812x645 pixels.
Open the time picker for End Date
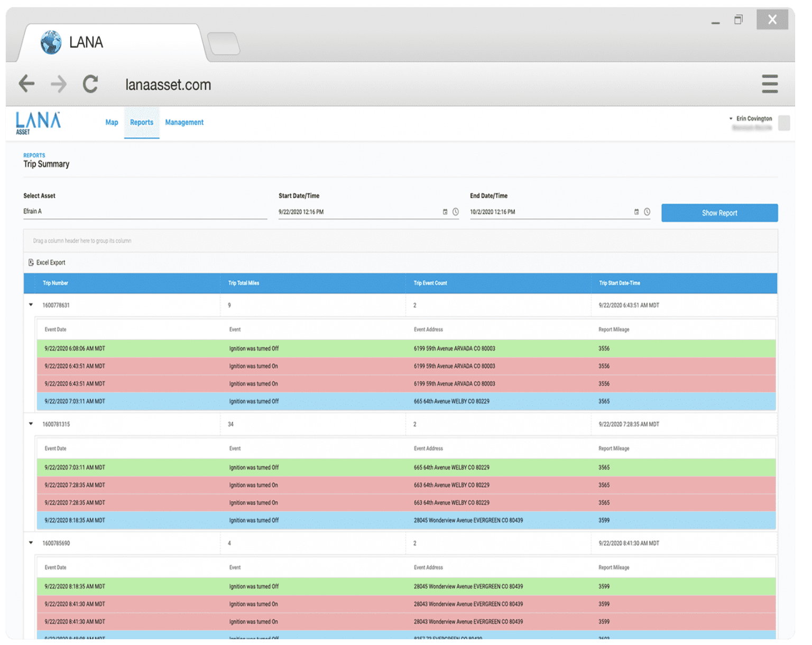[648, 211]
